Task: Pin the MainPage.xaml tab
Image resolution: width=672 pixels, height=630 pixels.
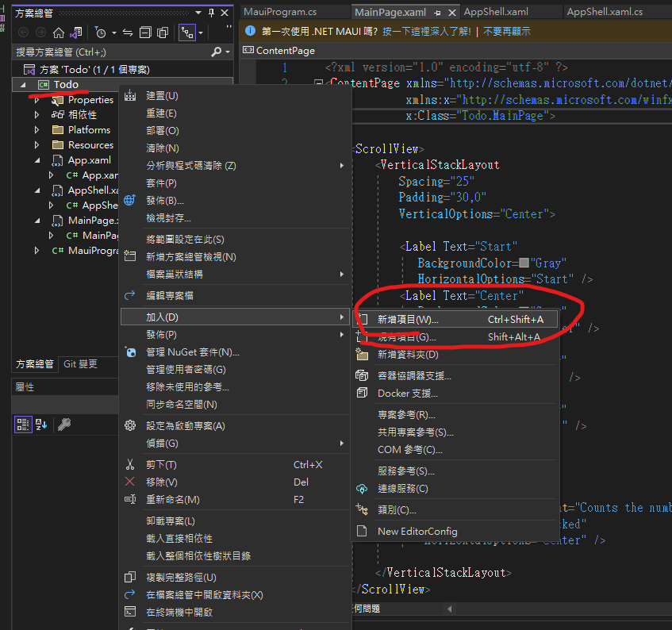Action: [437, 13]
